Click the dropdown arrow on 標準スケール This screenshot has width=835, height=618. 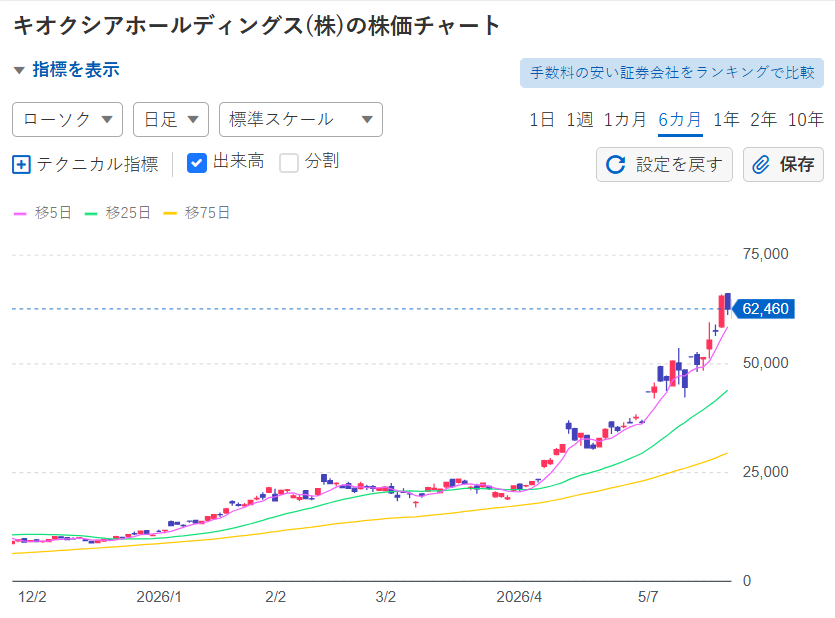click(367, 120)
